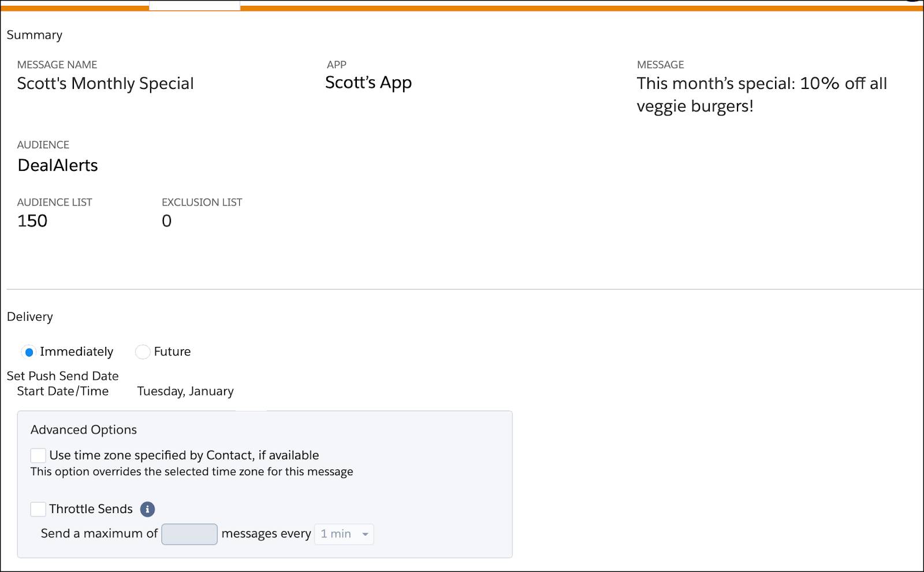The width and height of the screenshot is (924, 572).
Task: Click the time zone override note text
Action: tap(192, 472)
